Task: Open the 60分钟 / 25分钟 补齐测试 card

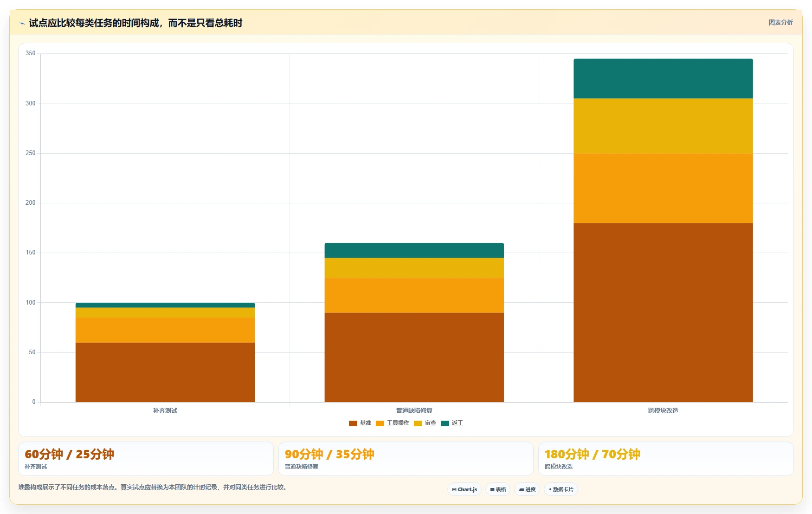Action: [146, 459]
